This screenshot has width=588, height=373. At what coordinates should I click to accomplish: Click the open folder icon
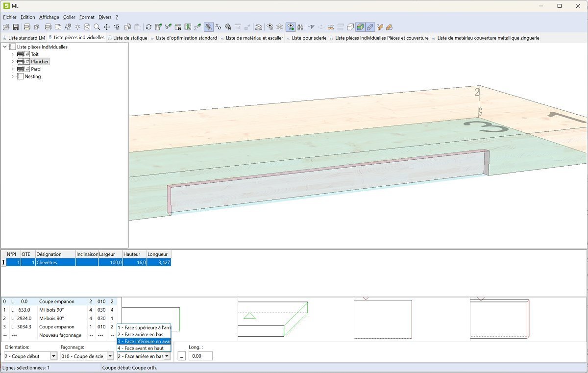pos(6,27)
